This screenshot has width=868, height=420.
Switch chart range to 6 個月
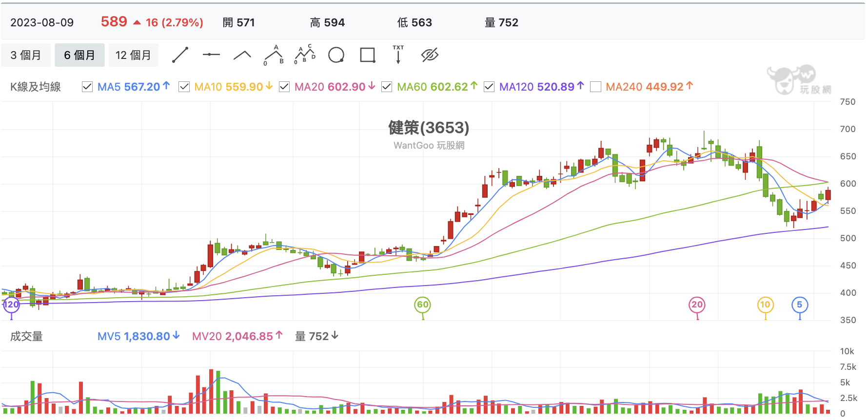(x=79, y=55)
